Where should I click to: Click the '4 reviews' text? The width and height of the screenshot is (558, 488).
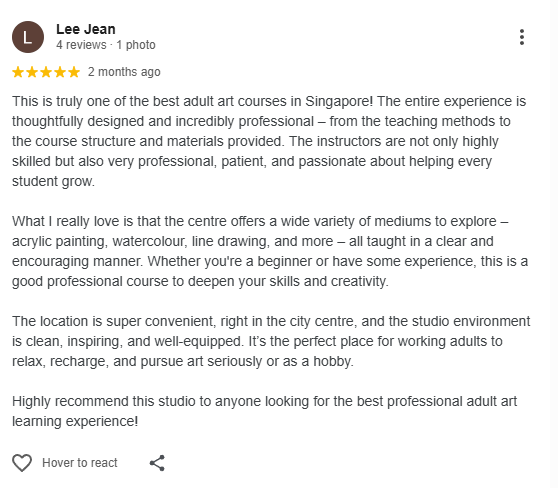81,45
